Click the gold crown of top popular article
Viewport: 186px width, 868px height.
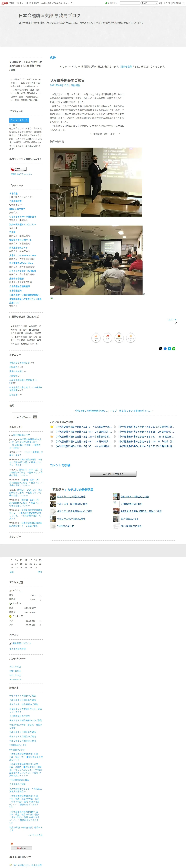(52, 427)
